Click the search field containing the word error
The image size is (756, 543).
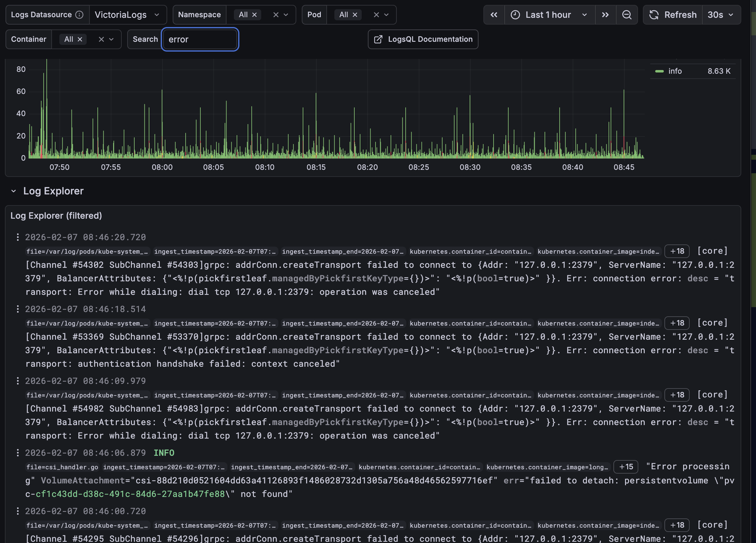200,39
